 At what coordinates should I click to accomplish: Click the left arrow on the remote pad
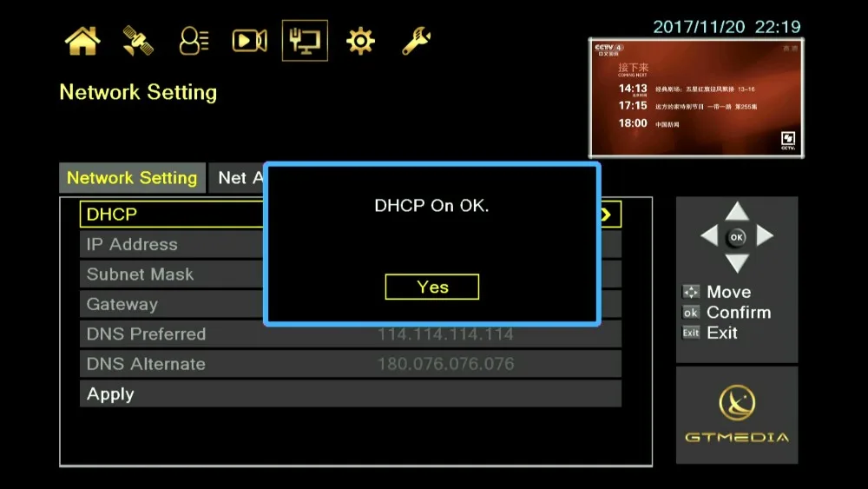click(x=709, y=236)
